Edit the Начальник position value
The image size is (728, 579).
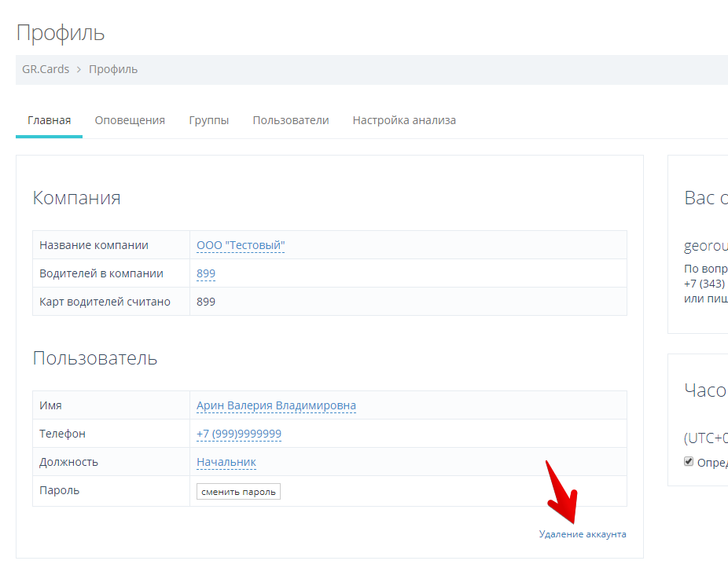226,462
